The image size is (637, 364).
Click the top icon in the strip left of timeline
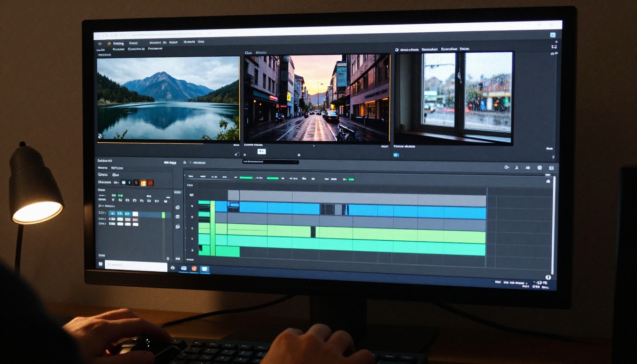(x=177, y=207)
